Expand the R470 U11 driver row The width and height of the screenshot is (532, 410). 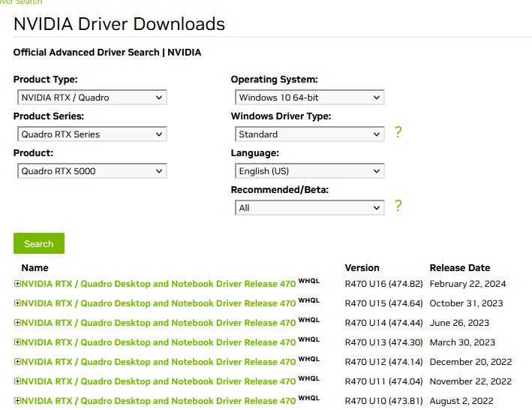[x=17, y=381]
